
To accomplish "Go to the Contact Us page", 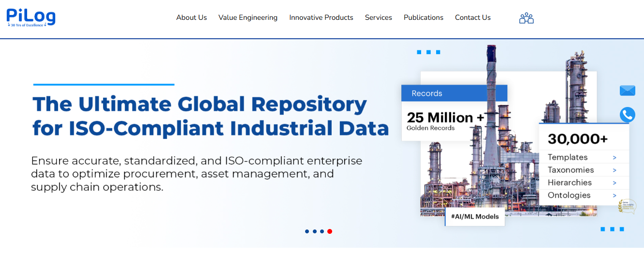I will 473,17.
